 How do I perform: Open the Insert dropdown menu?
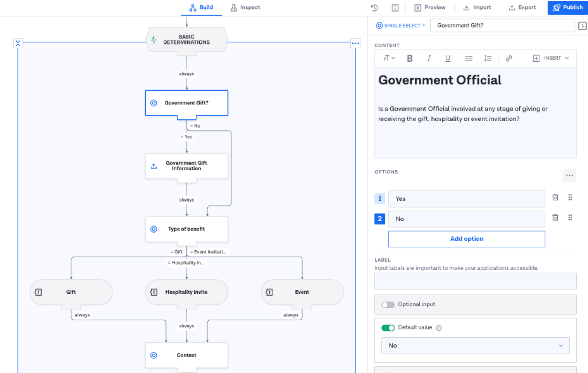point(551,58)
